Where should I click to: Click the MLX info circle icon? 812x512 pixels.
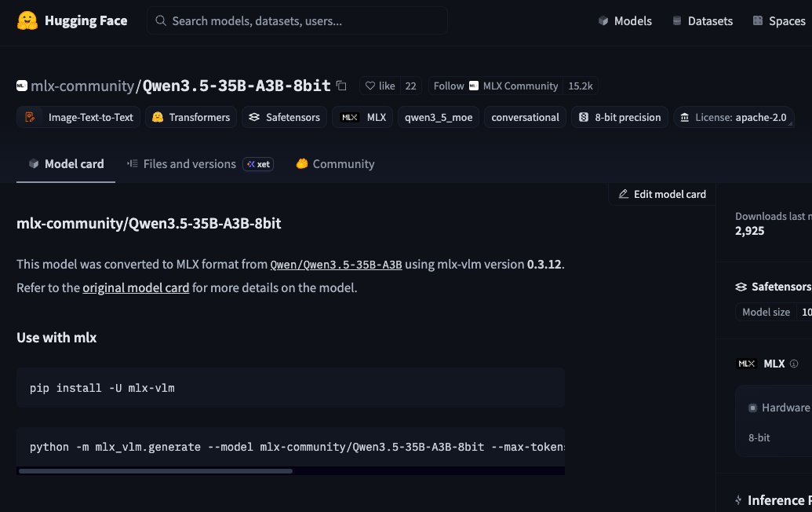coord(794,364)
